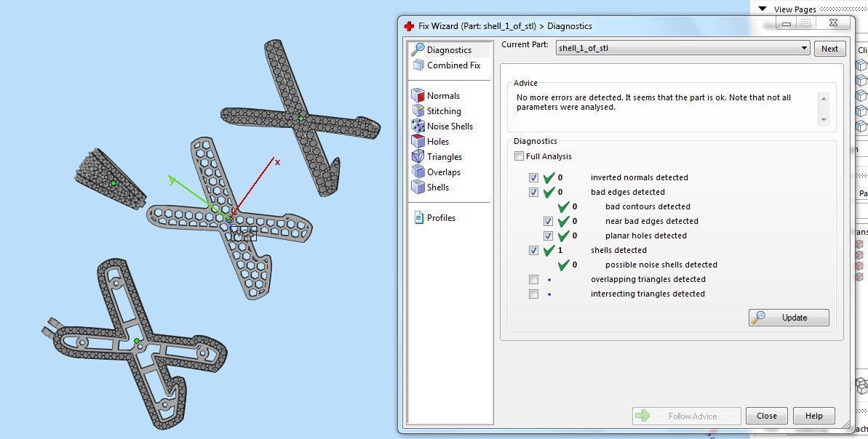Click the advice text message
868x439 pixels.
653,102
